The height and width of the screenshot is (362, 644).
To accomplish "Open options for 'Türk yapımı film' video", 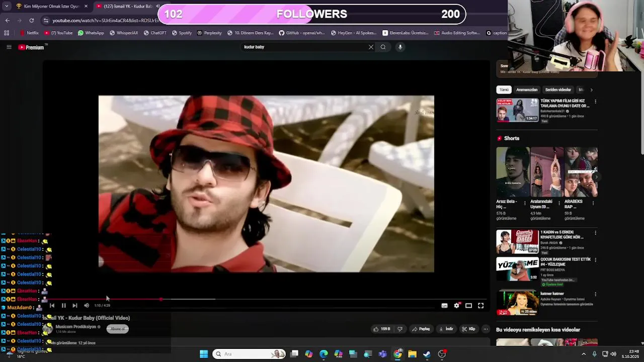I will tap(595, 101).
